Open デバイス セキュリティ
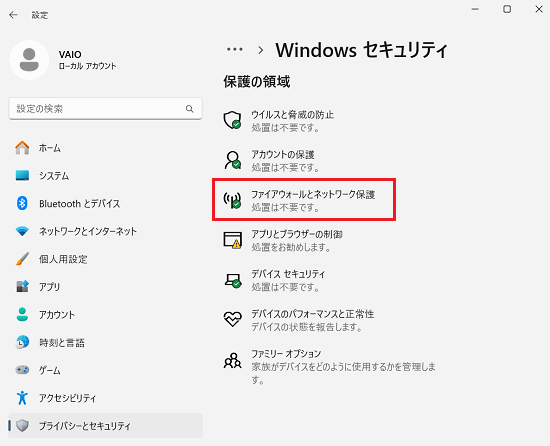 (288, 274)
